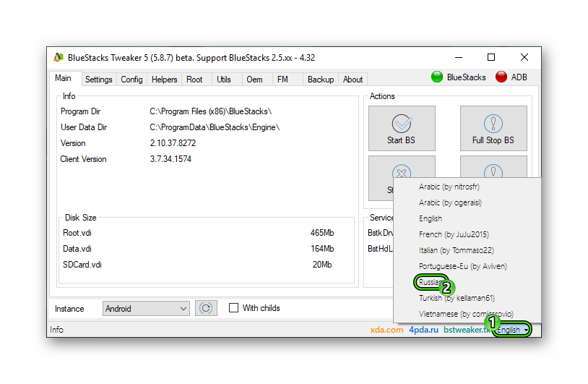Click the 20Mb size value
This screenshot has width=588, height=384.
[322, 265]
